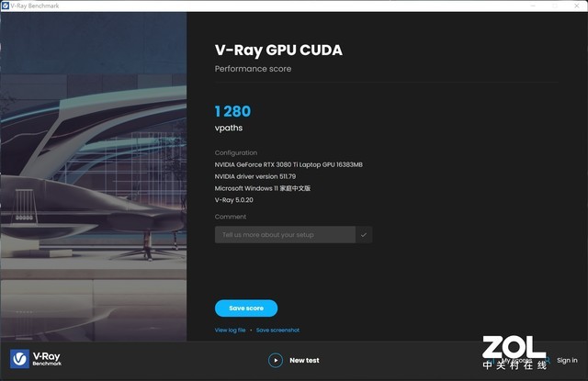
Task: Click the Save score button
Action: click(x=246, y=308)
